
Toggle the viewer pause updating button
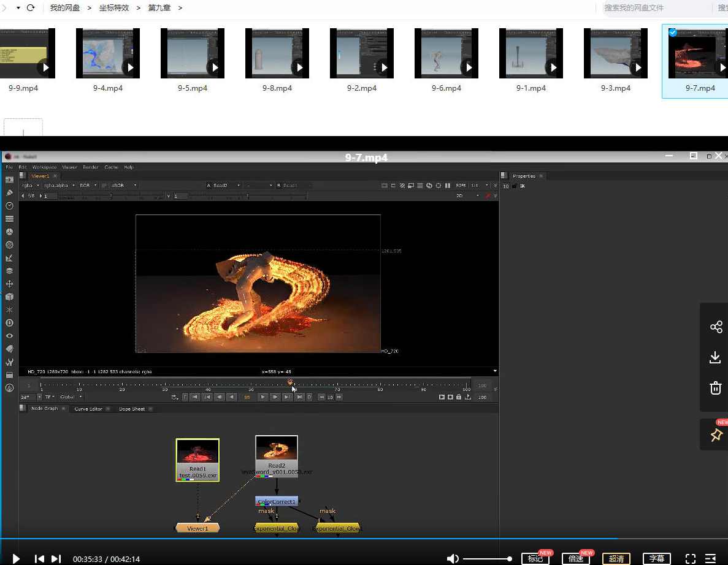[448, 186]
